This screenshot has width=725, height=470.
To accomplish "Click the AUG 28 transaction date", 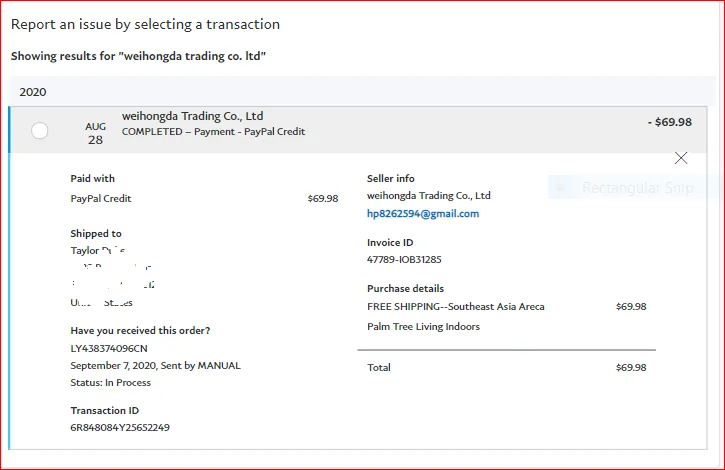I will point(95,133).
